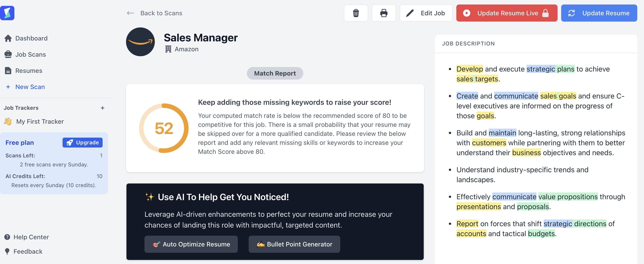Click the trash delete scan icon
The height and width of the screenshot is (264, 644).
[x=356, y=13]
